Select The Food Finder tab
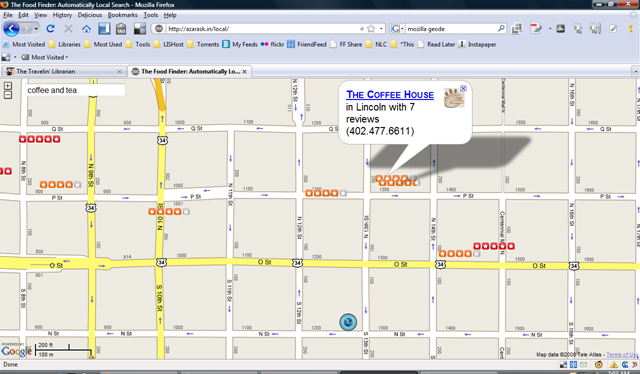 189,71
